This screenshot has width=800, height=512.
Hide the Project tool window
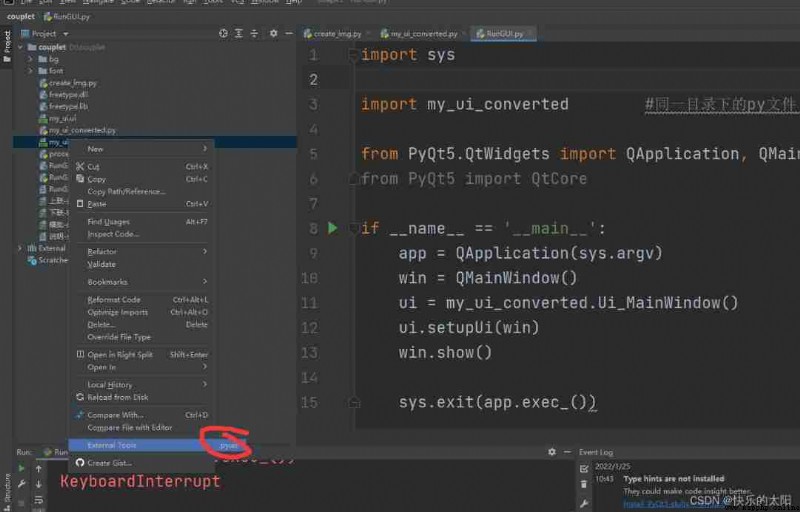pos(289,34)
